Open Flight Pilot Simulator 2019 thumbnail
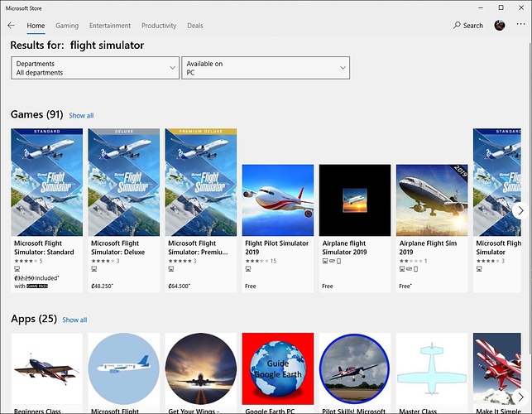 (x=278, y=200)
